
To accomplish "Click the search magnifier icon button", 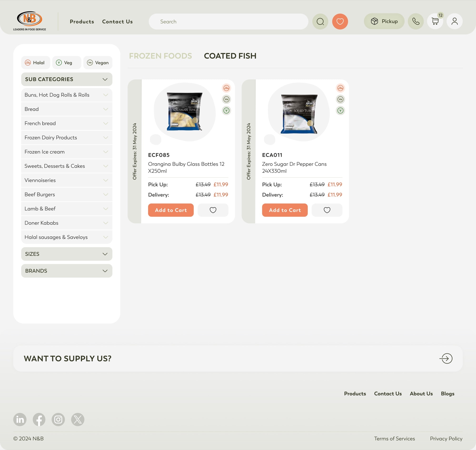I will pyautogui.click(x=320, y=22).
